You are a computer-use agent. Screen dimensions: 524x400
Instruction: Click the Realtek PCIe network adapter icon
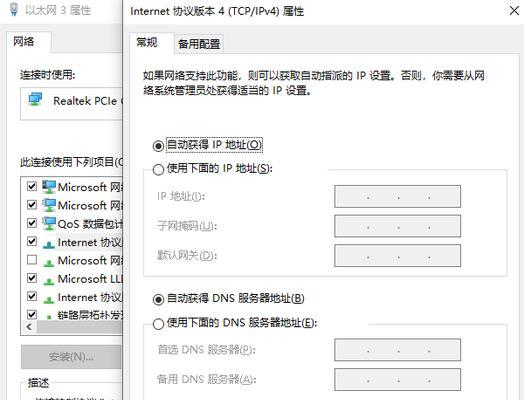tap(35, 100)
